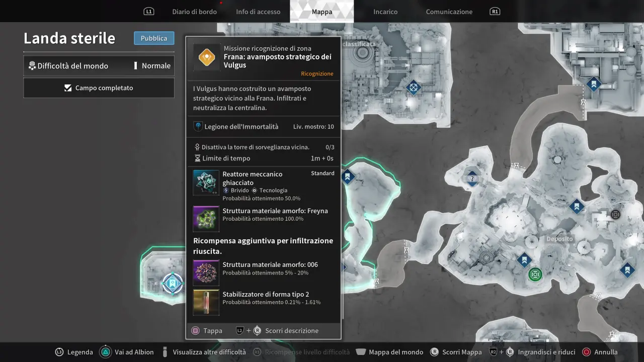Toggle the Campo completato checkbox
Viewport: 644px width, 362px height.
point(68,88)
